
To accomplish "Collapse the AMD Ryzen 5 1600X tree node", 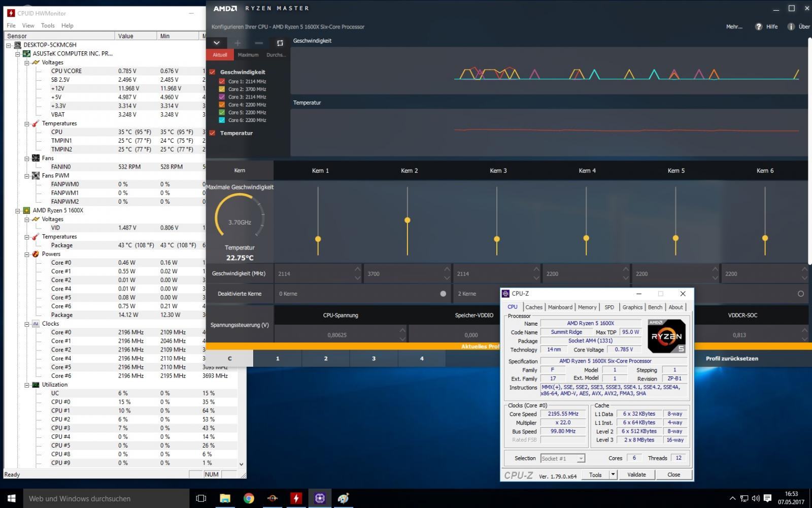I will [x=18, y=210].
